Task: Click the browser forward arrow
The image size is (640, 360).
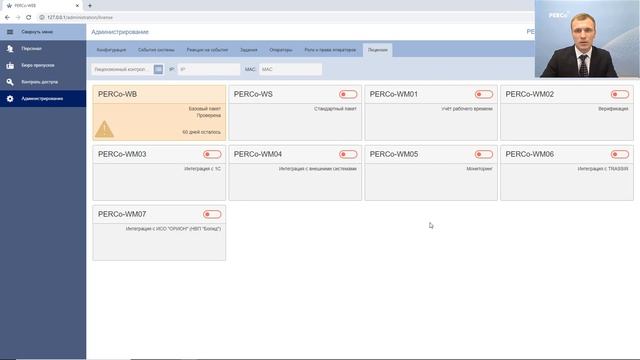Action: (18, 18)
